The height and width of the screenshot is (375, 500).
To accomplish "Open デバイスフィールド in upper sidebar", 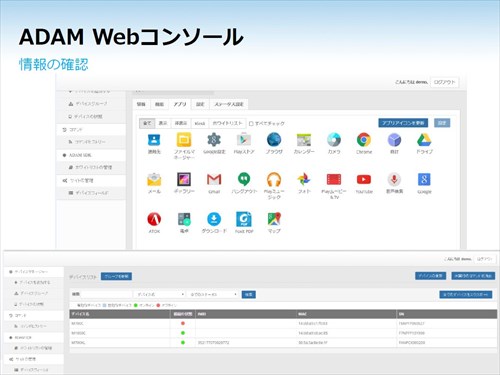I will click(x=91, y=193).
